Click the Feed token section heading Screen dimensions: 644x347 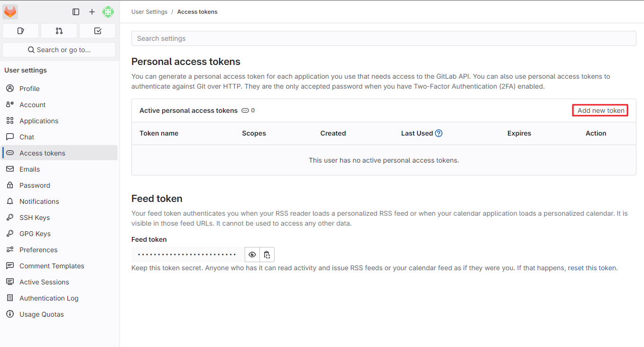coord(157,199)
